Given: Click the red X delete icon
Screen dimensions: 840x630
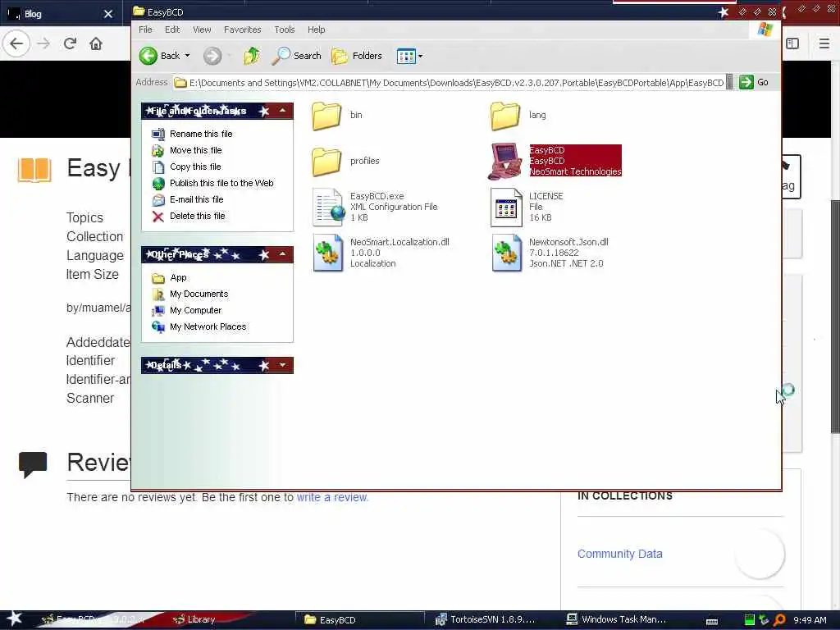Looking at the screenshot, I should (158, 217).
